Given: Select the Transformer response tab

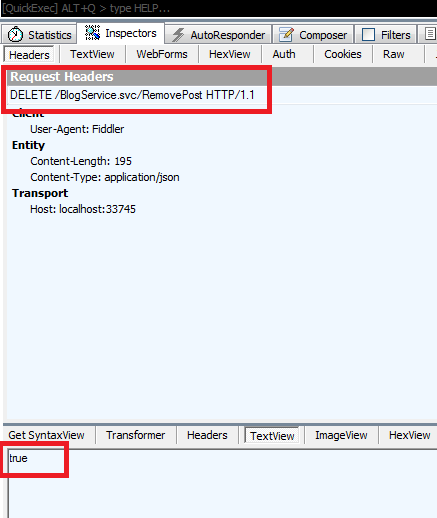Looking at the screenshot, I should 136,435.
